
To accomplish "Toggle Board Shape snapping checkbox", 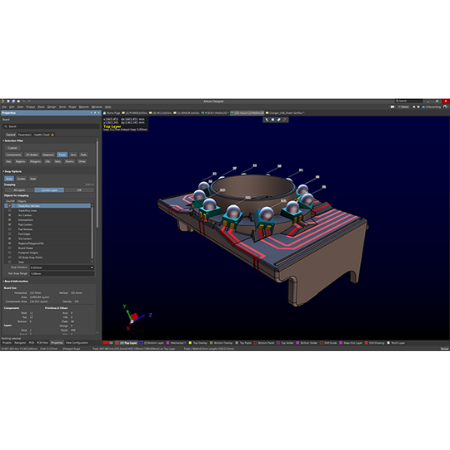I will coord(9,248).
